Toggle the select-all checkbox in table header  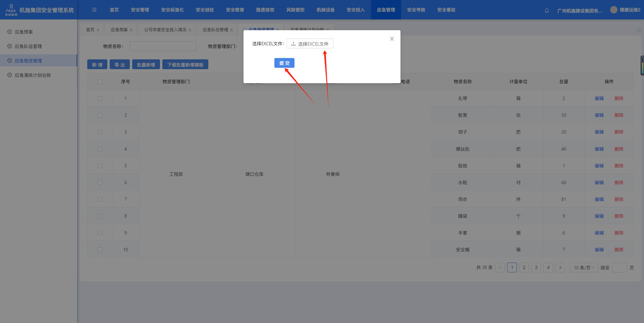tap(100, 82)
